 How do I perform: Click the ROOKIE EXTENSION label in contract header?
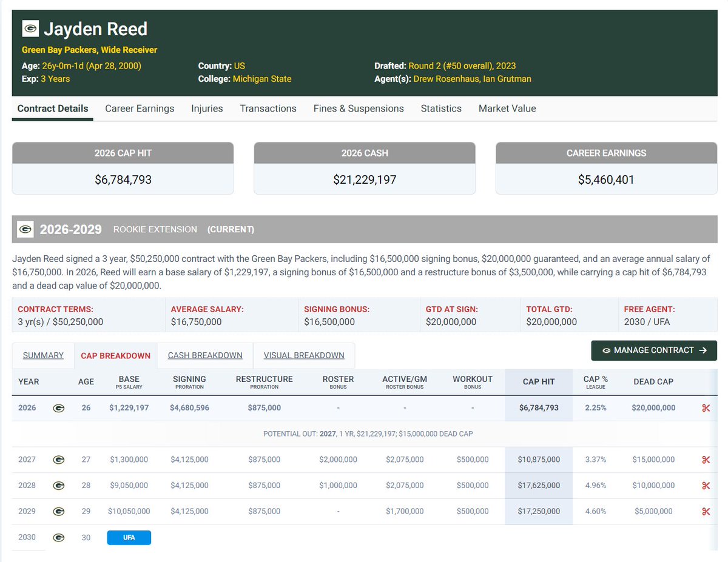pos(155,229)
